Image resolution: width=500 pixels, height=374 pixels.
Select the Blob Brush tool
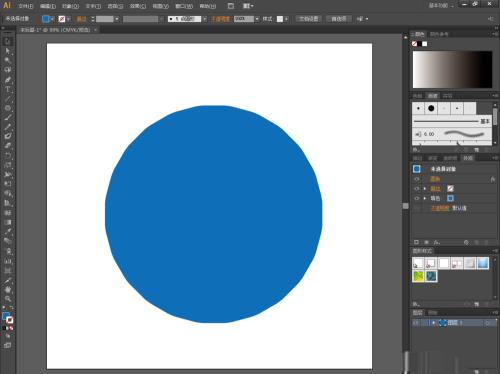pyautogui.click(x=8, y=136)
